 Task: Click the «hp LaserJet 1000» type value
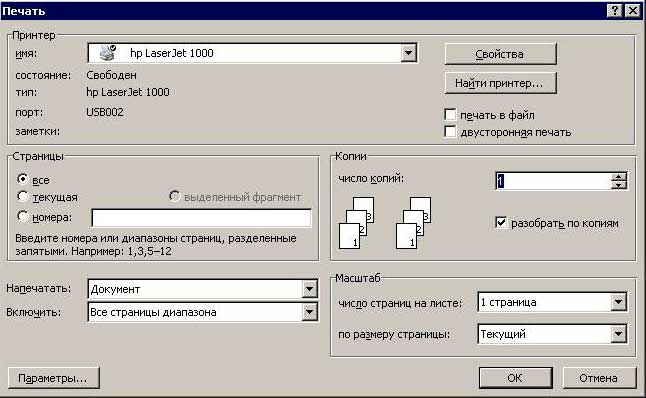(x=128, y=92)
